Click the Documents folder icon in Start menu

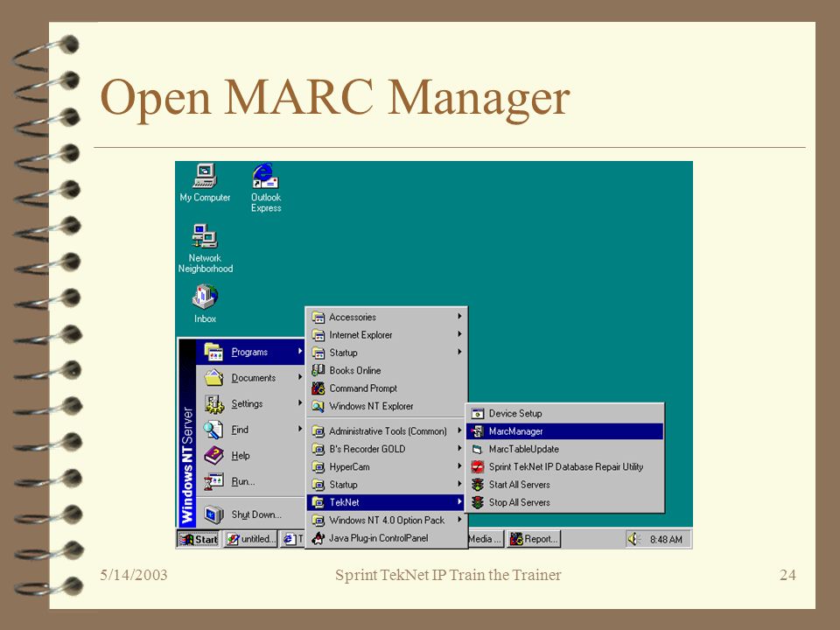coord(213,378)
